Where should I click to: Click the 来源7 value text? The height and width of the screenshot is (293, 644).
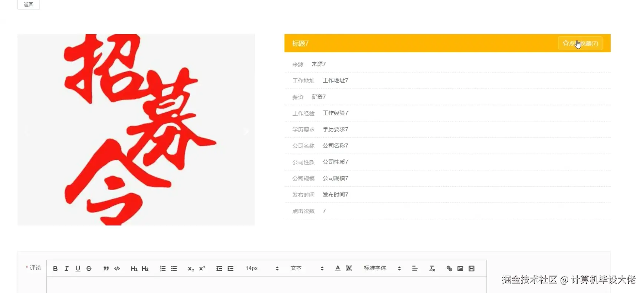click(x=319, y=64)
